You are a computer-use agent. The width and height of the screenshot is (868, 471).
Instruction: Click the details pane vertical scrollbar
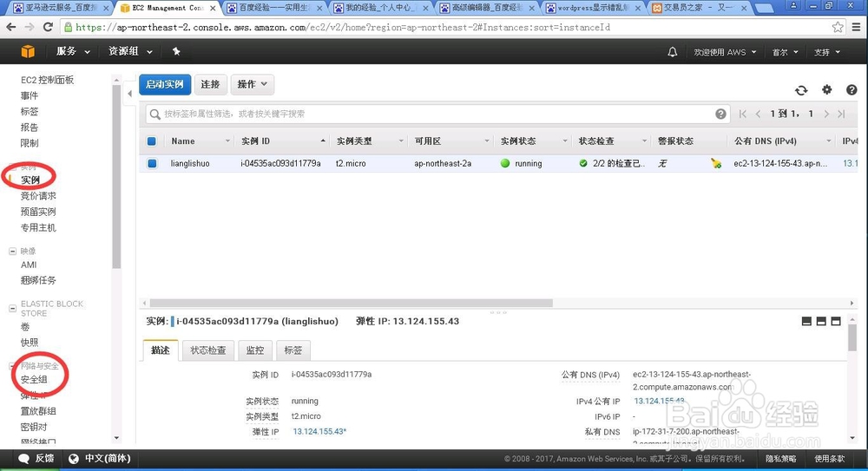click(852, 337)
